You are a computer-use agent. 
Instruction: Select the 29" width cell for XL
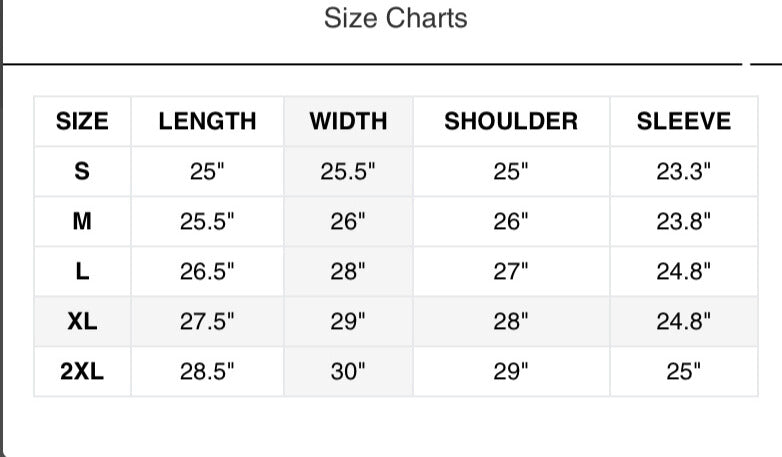[348, 321]
